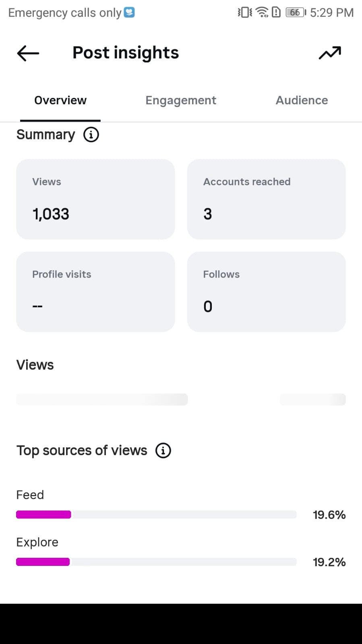Viewport: 362px width, 644px height.
Task: Tap the Post insights title
Action: [126, 53]
